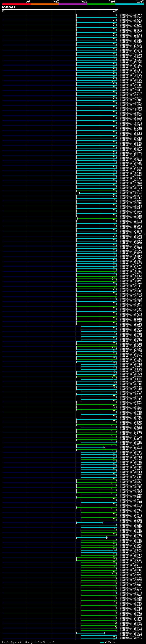Image resolution: width=146 pixels, height=644 pixels.
Task: Select the UniRef100_Q9FS47 label
Action: (131, 329)
